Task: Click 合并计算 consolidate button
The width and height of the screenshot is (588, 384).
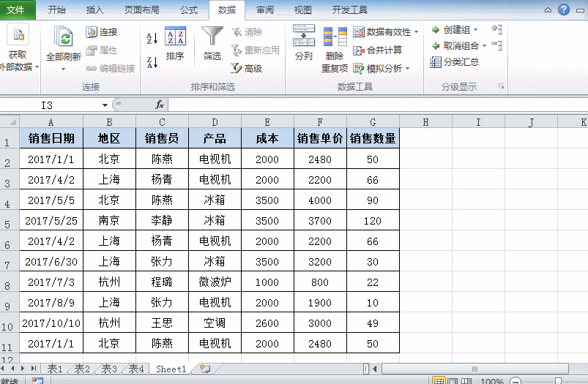Action: click(x=378, y=50)
